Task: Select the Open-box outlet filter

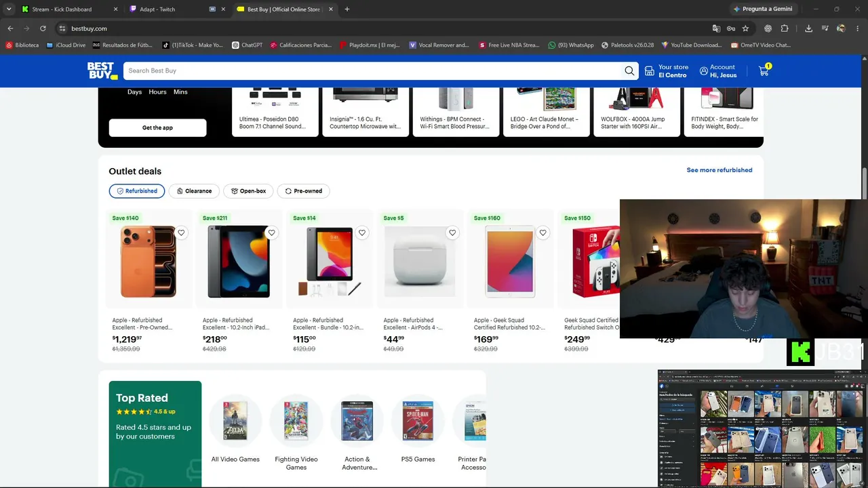Action: click(x=248, y=191)
